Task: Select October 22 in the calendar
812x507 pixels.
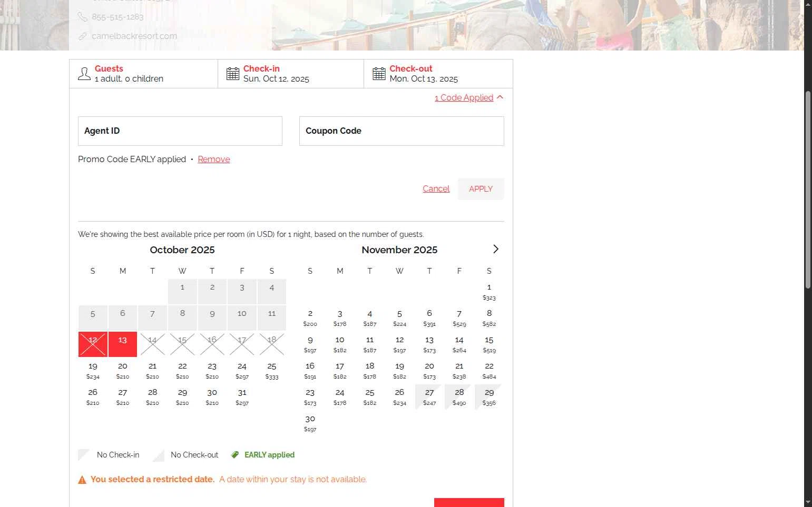Action: 182,371
